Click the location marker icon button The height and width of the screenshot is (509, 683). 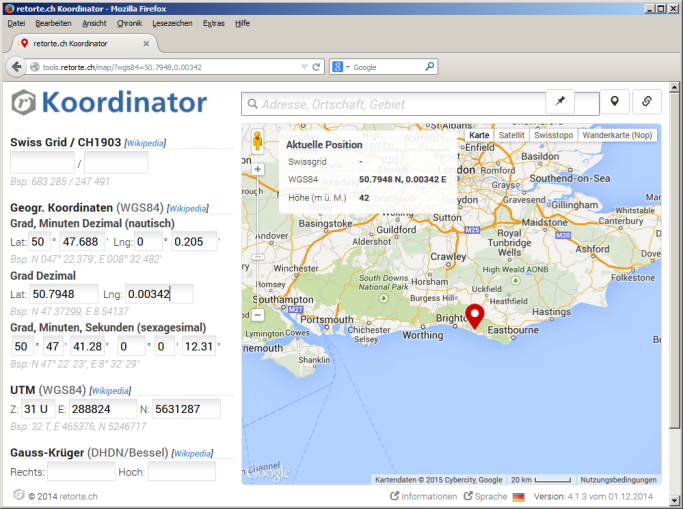pyautogui.click(x=614, y=101)
